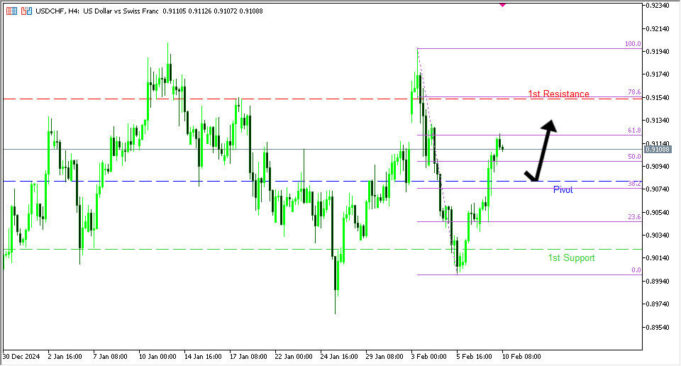This screenshot has height=366, width=681.
Task: Select the green 1st Support label
Action: [x=571, y=258]
